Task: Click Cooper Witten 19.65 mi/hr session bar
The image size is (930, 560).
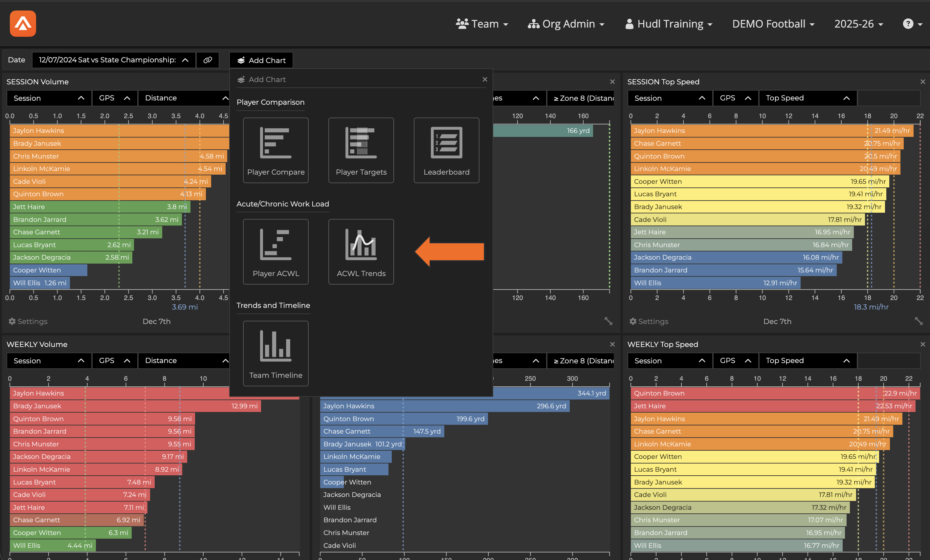Action: [x=760, y=182]
